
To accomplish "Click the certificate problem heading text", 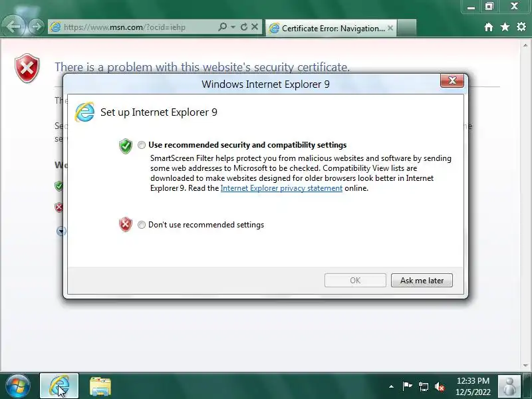I will (202, 67).
